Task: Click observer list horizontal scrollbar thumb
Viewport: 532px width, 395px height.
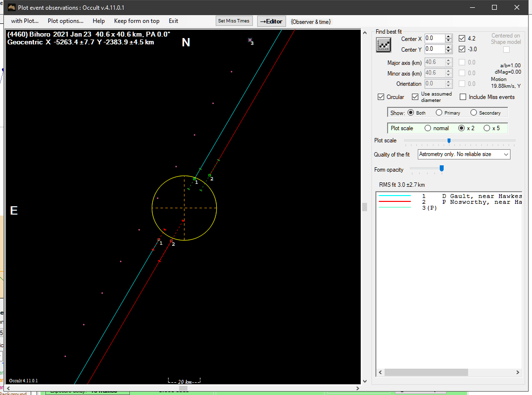Action: [426, 372]
